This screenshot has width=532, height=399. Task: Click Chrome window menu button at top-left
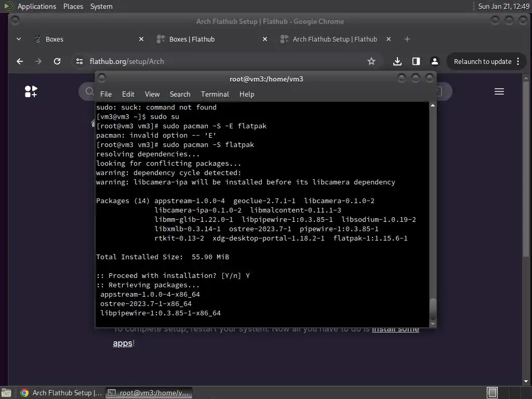click(15, 20)
